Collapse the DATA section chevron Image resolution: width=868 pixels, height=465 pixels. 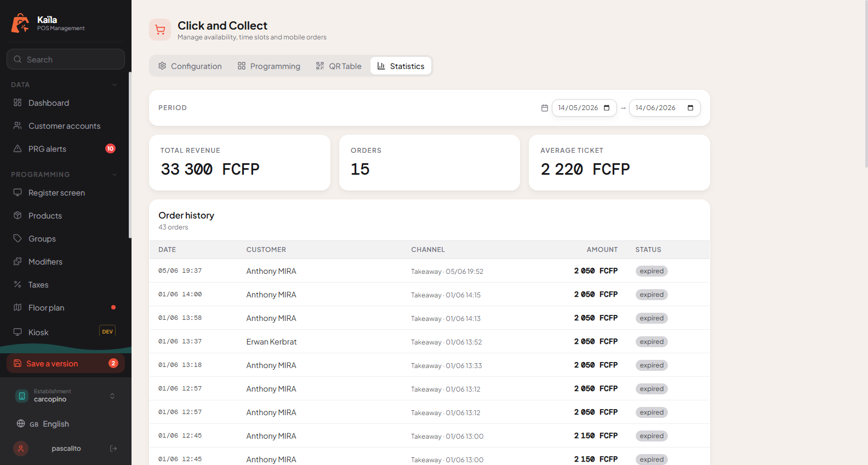(115, 85)
